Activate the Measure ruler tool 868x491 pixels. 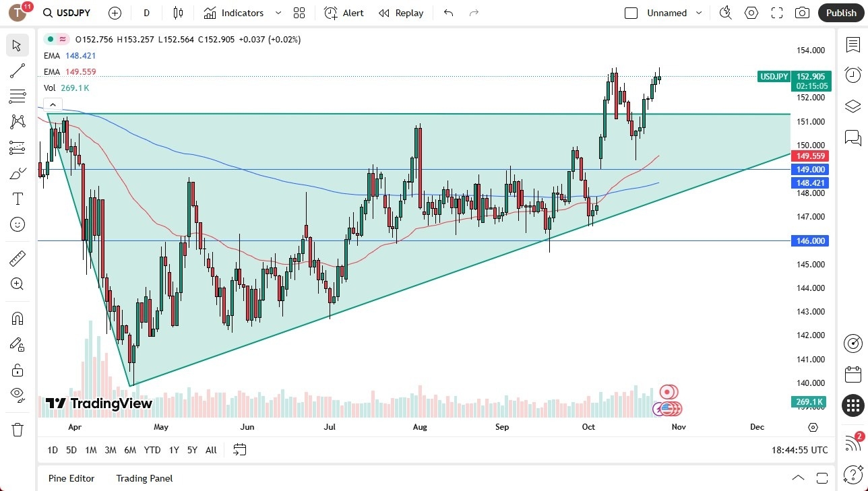point(17,258)
